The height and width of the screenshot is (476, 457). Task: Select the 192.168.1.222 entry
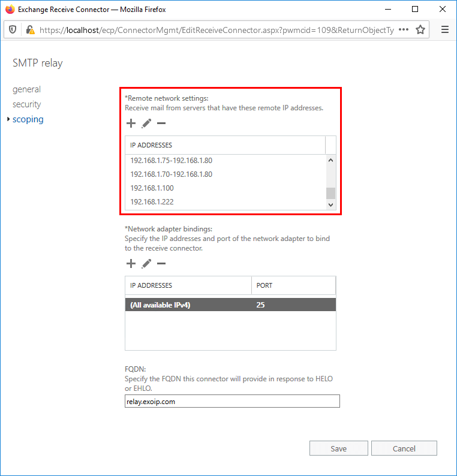(152, 202)
